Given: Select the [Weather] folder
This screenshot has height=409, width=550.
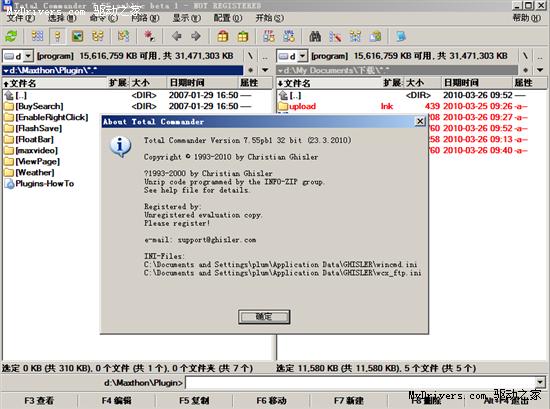Looking at the screenshot, I should 29,172.
